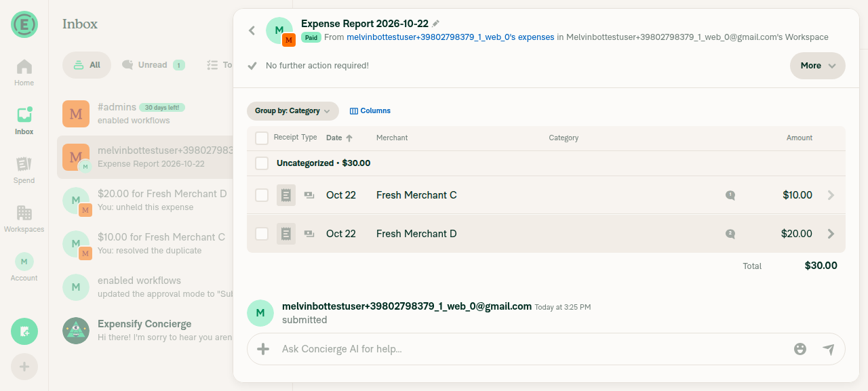Edit the report title with pencil icon
The width and height of the screenshot is (868, 391).
coord(436,23)
